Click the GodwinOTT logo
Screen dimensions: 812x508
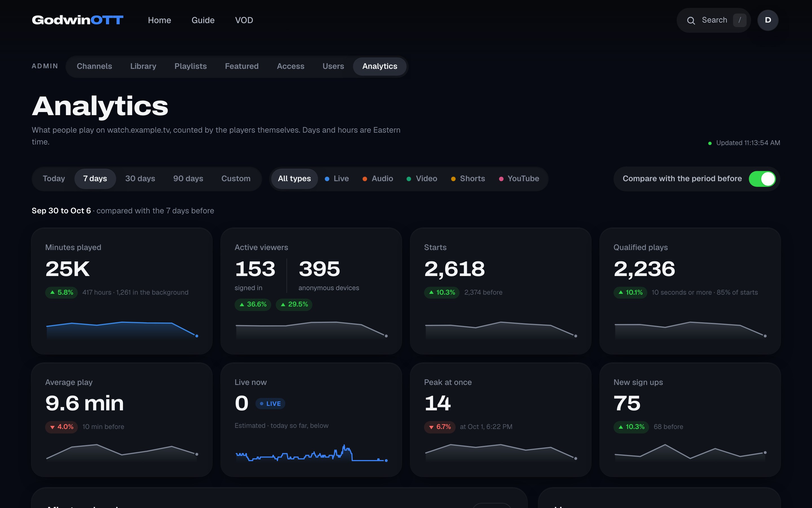coord(78,20)
